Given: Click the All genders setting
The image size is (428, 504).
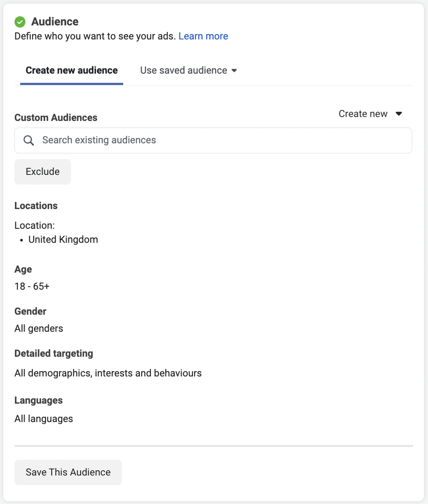Looking at the screenshot, I should pyautogui.click(x=39, y=328).
